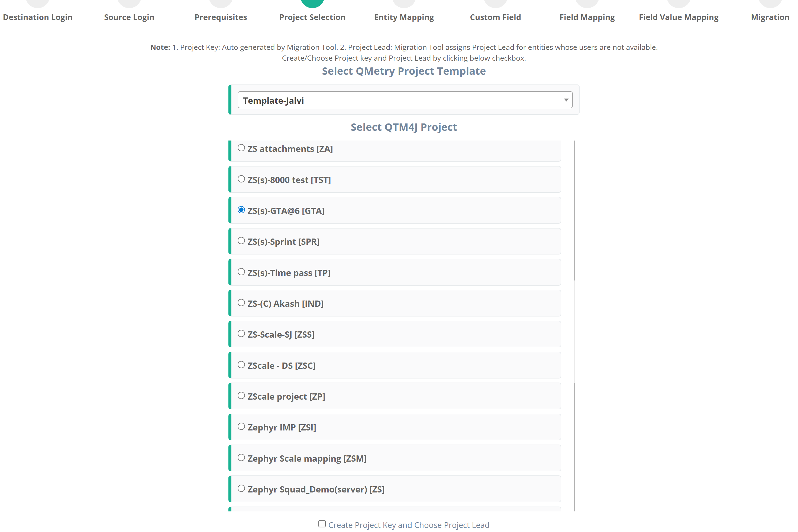Image resolution: width=798 pixels, height=532 pixels.
Task: Open the Template-Jalvi project template dropdown
Action: 405,100
